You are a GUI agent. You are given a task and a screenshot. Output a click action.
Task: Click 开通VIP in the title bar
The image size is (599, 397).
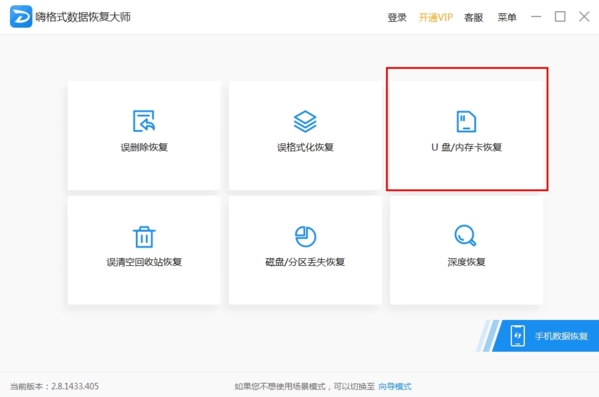point(435,17)
